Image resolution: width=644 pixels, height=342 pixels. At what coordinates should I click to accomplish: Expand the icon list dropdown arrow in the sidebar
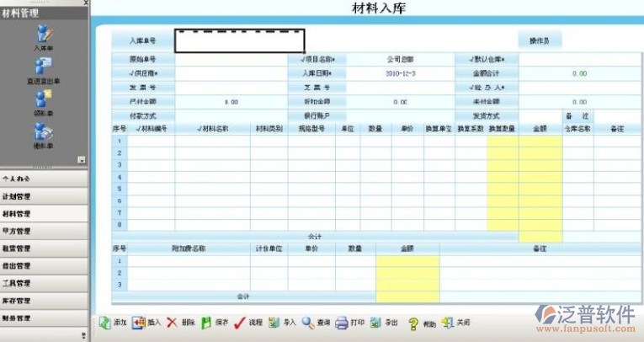82,160
